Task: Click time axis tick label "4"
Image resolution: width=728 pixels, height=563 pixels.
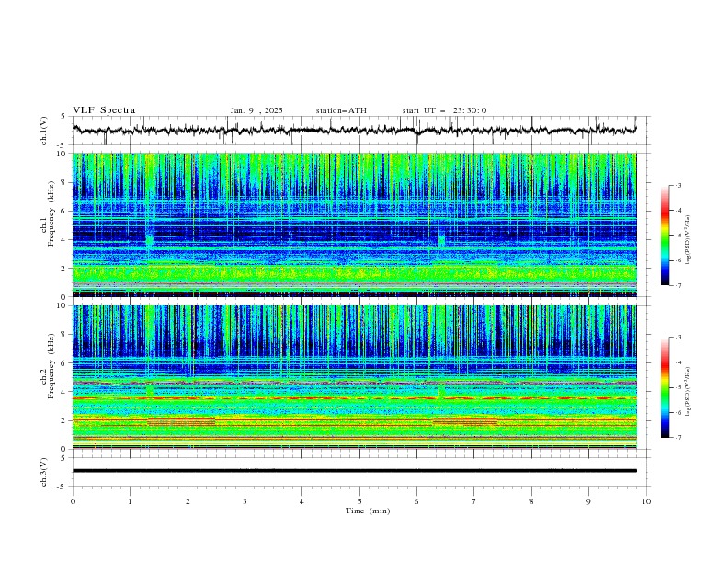Action: coord(301,501)
